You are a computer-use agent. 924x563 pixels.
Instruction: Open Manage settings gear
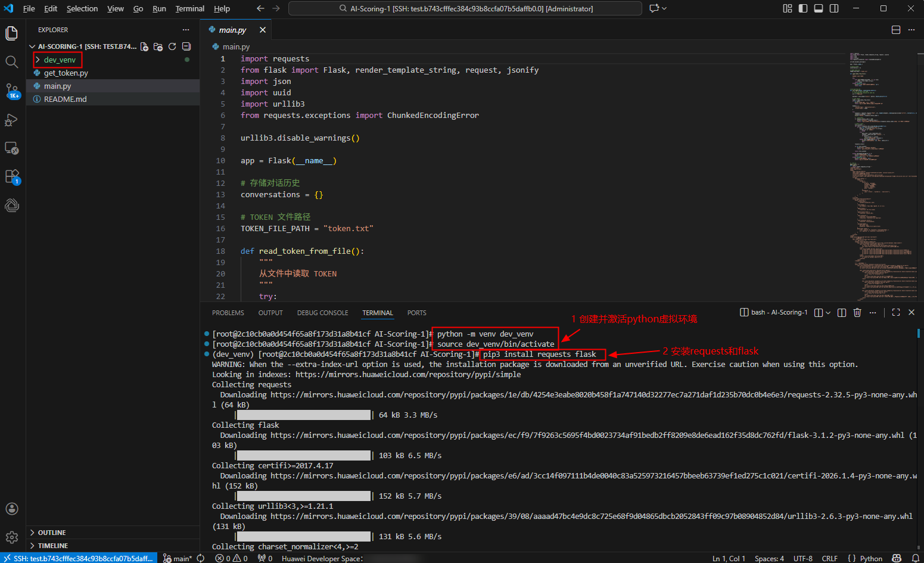12,537
